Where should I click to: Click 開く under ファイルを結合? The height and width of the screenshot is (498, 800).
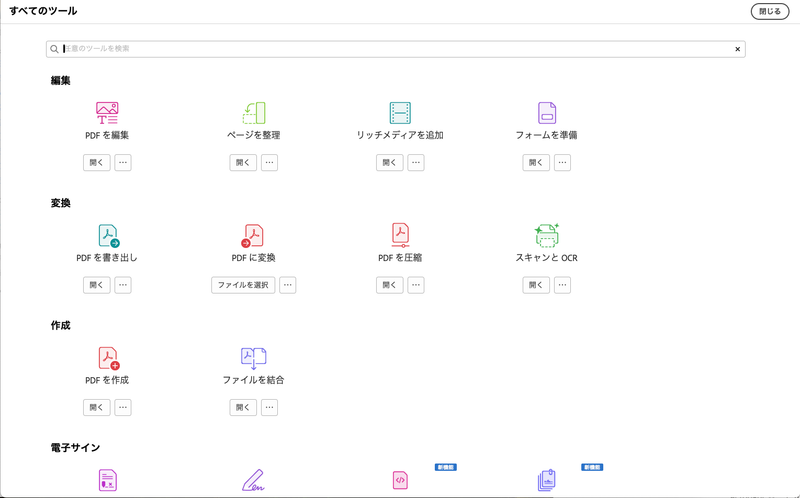pos(243,408)
